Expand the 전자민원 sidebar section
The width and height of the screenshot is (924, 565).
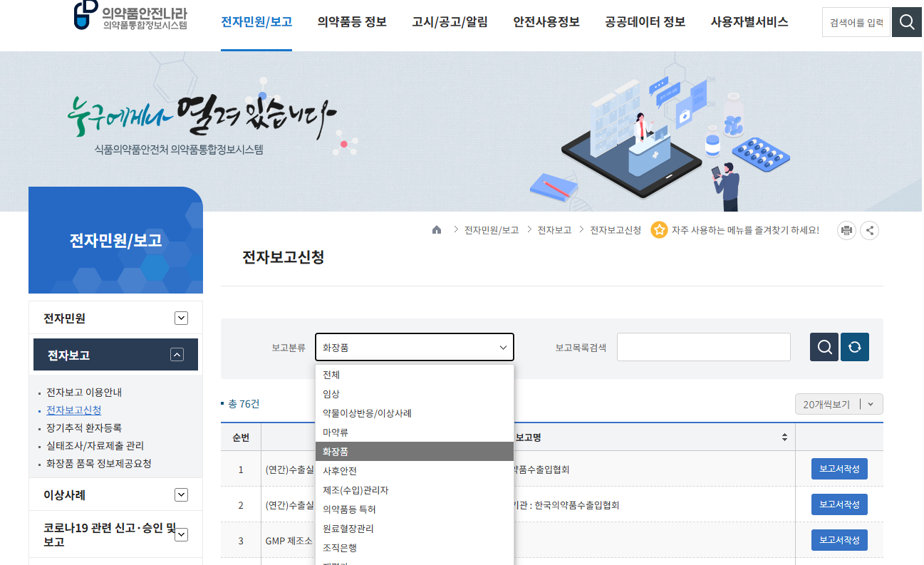181,317
